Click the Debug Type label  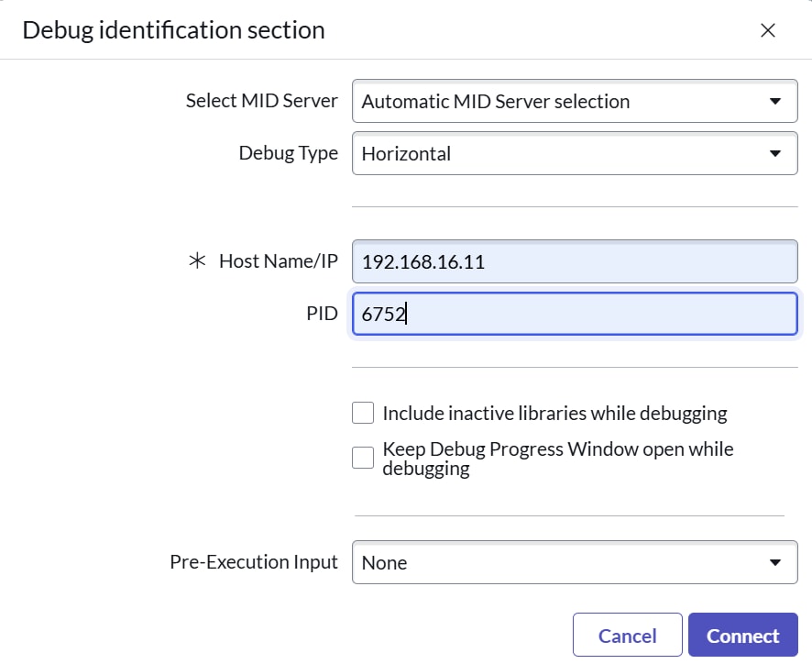(x=289, y=153)
